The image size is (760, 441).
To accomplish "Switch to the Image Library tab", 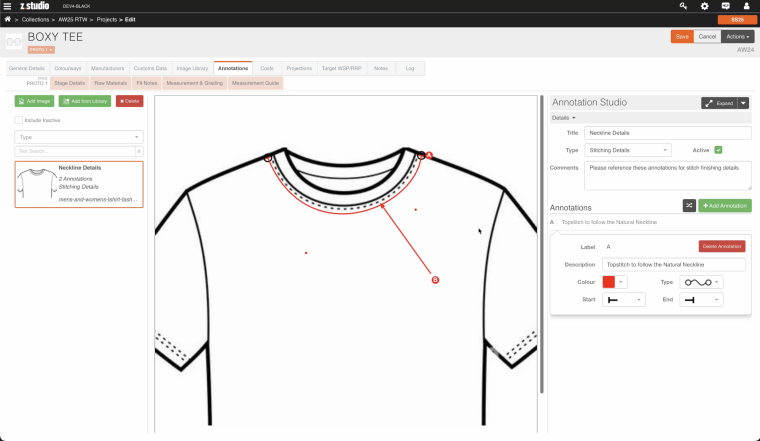I will [x=192, y=68].
